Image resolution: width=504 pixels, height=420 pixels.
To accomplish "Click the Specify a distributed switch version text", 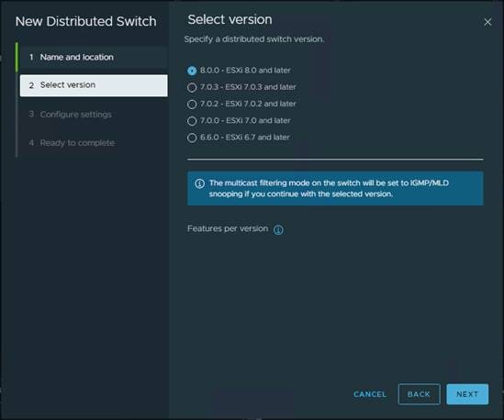I will (x=254, y=39).
